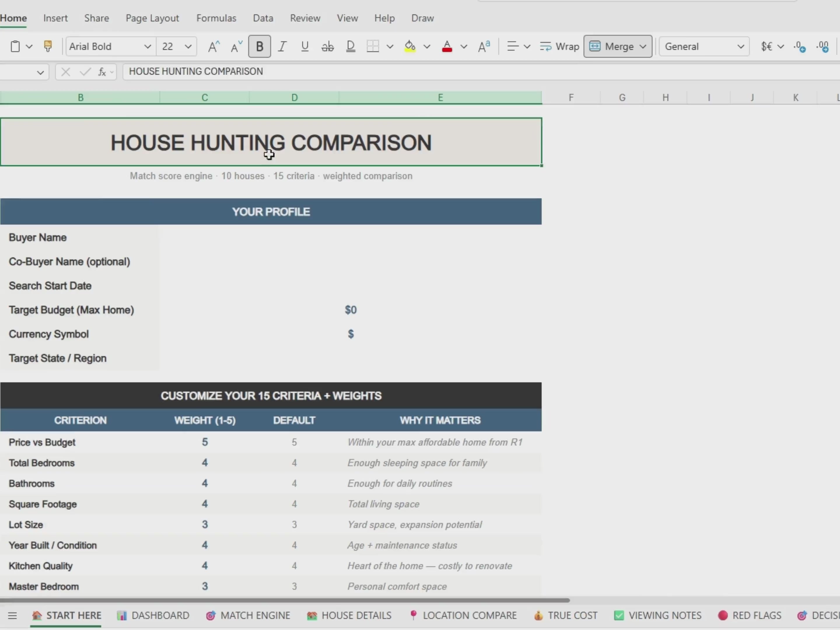Click the Target Budget $0 cell
This screenshot has width=840, height=630.
pyautogui.click(x=351, y=310)
